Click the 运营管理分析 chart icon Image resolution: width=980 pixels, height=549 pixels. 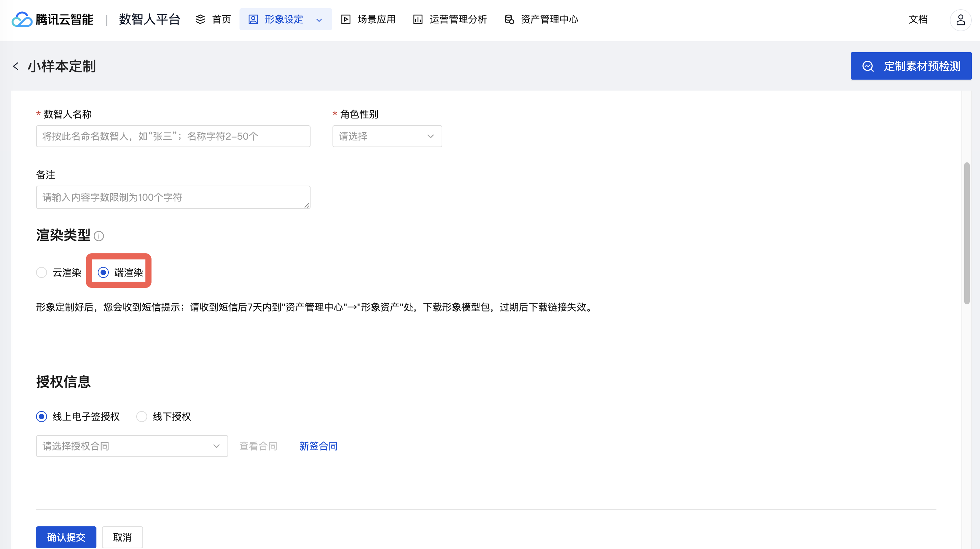click(x=418, y=20)
